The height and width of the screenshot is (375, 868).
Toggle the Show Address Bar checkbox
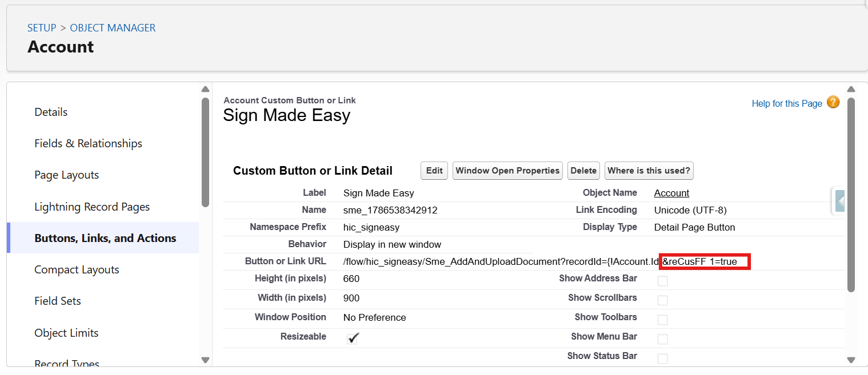click(662, 281)
